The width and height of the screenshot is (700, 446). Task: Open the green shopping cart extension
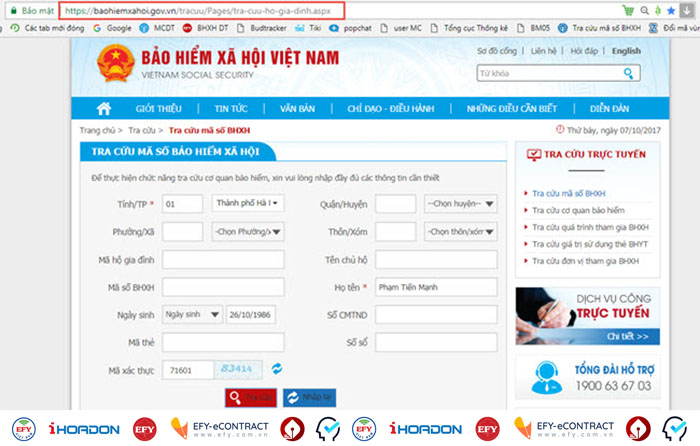(628, 10)
